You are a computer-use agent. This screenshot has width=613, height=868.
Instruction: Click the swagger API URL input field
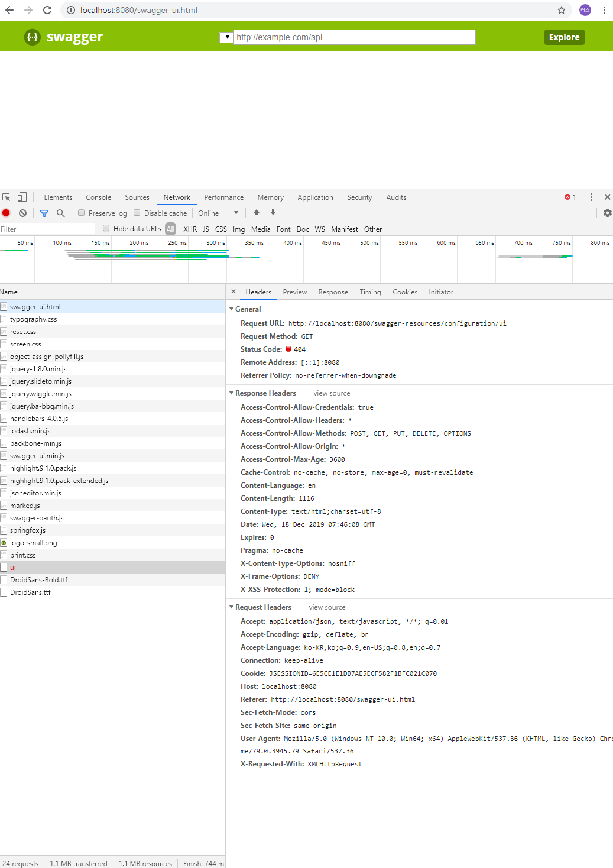pos(355,37)
